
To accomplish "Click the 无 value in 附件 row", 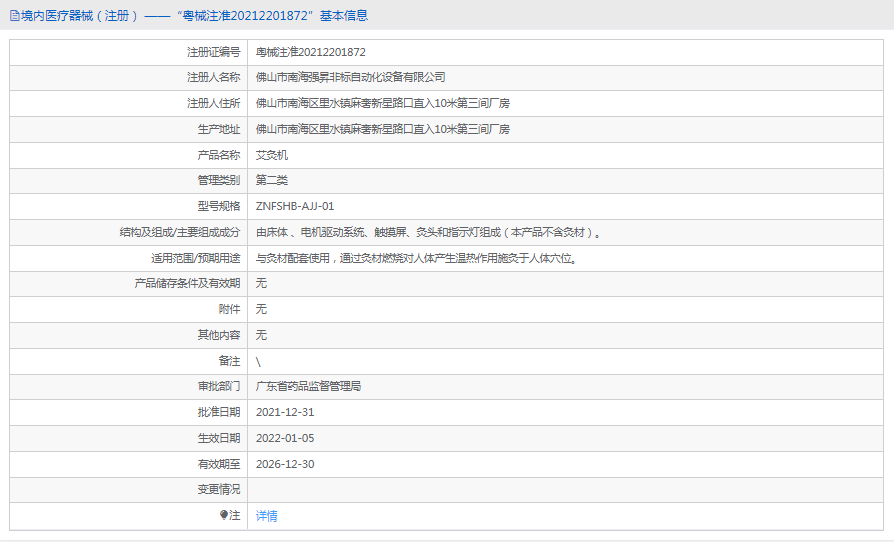I will coord(261,309).
